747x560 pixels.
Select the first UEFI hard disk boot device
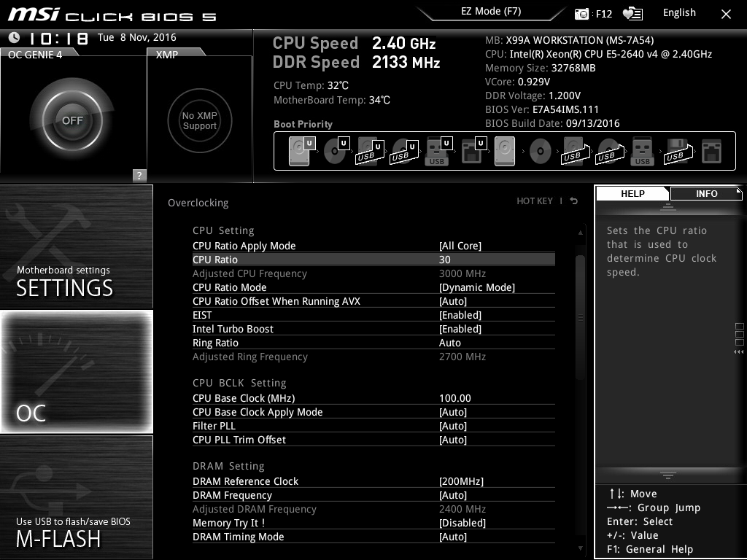(x=302, y=151)
